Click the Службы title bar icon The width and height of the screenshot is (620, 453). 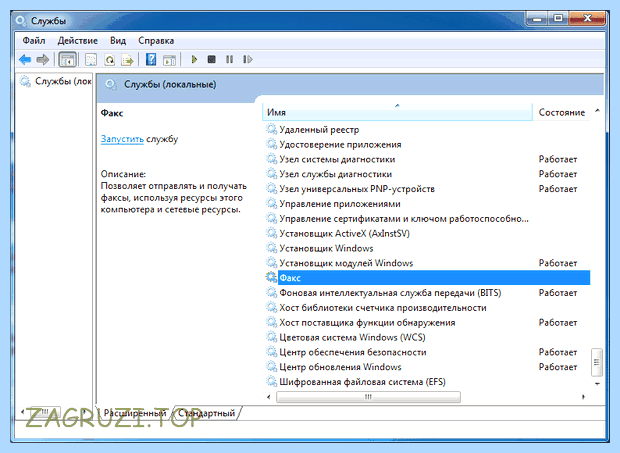[21, 21]
